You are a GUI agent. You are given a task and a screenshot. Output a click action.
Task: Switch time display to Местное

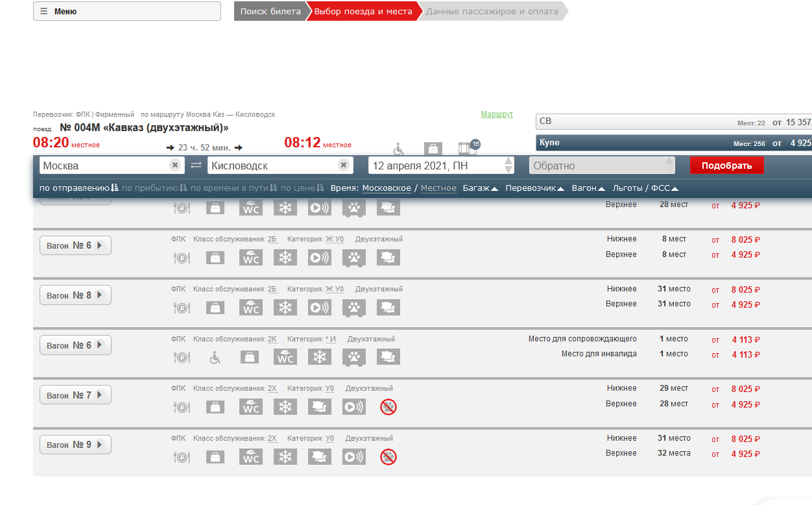pos(438,188)
